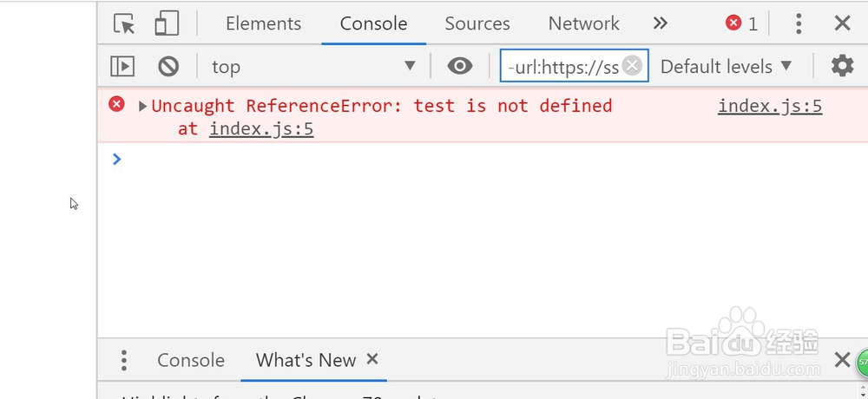
Task: Activate the inspect element picker tool
Action: 125,23
